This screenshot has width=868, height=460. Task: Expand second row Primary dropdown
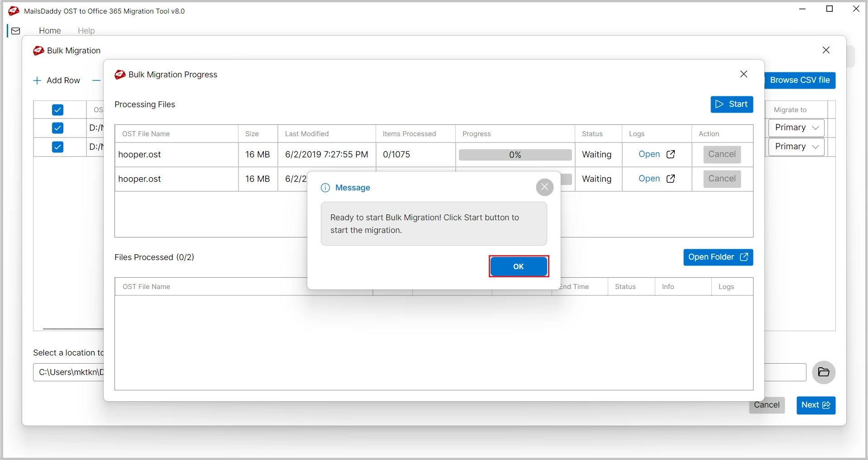[x=796, y=147]
